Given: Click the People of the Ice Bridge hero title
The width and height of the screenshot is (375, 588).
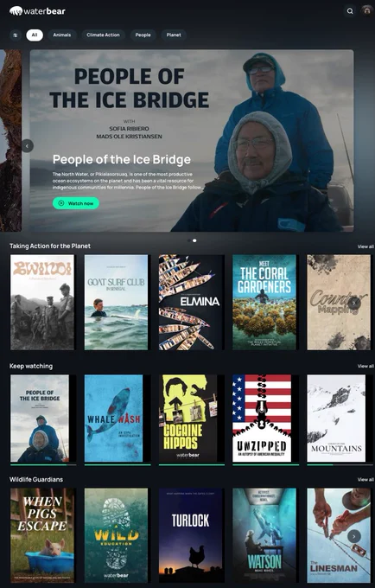Looking at the screenshot, I should click(x=122, y=159).
